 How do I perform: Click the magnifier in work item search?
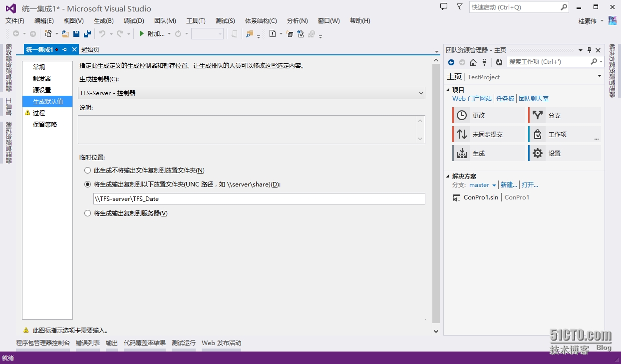594,61
